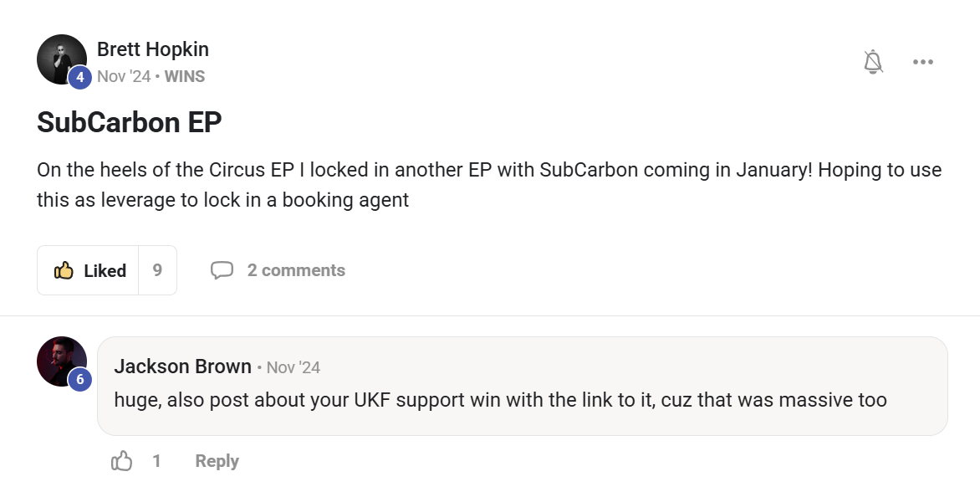
Task: Click the Nov '24 timestamp on Jackson's comment
Action: tap(293, 367)
